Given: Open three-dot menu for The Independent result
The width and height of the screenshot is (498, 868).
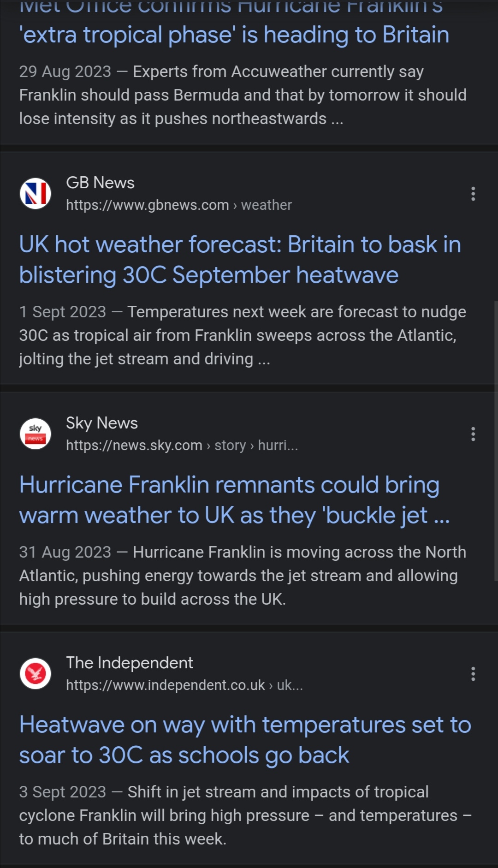Looking at the screenshot, I should (x=473, y=674).
